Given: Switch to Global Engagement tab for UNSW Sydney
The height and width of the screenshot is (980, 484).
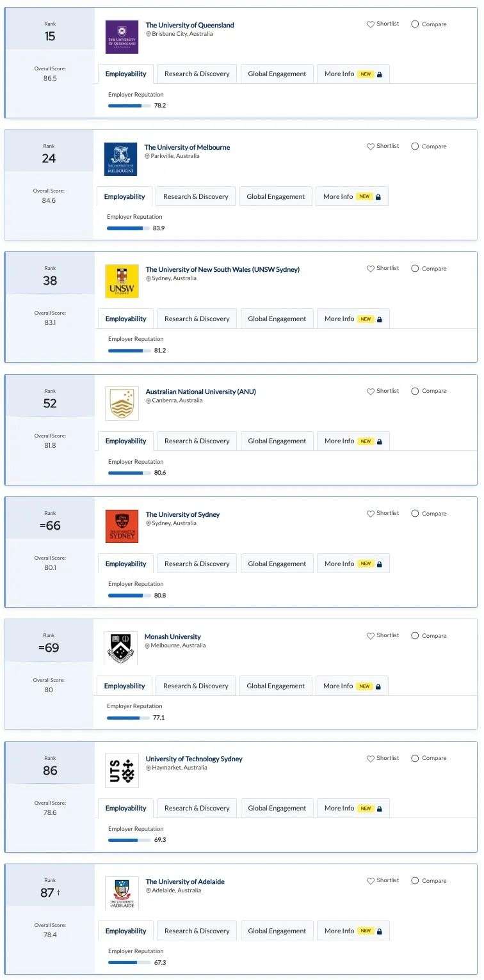Looking at the screenshot, I should coord(277,319).
